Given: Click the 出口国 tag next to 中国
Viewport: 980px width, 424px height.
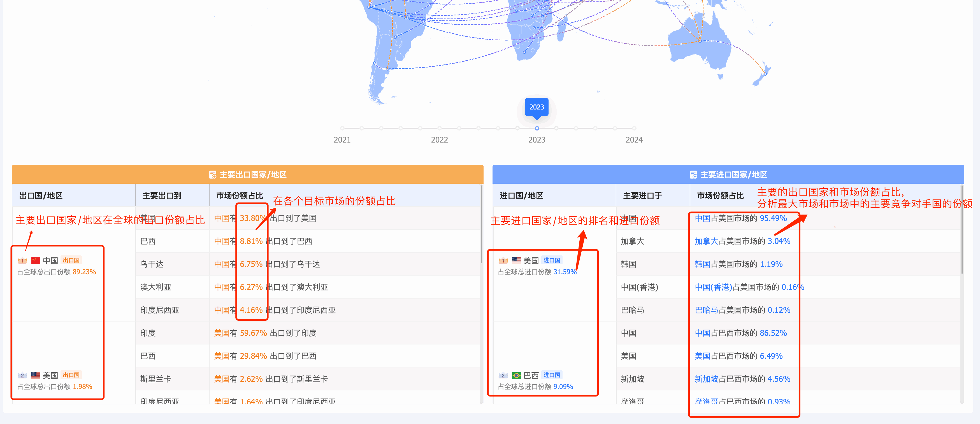Looking at the screenshot, I should pyautogui.click(x=71, y=260).
